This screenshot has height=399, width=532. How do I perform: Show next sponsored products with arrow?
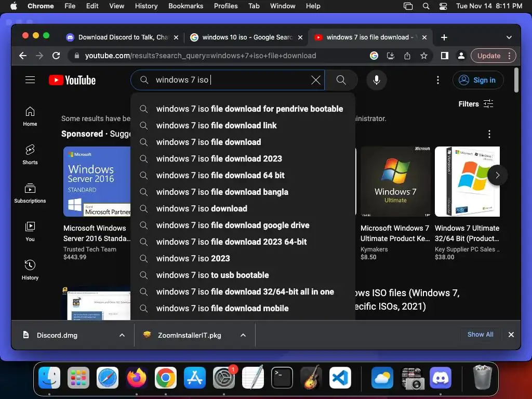click(497, 175)
